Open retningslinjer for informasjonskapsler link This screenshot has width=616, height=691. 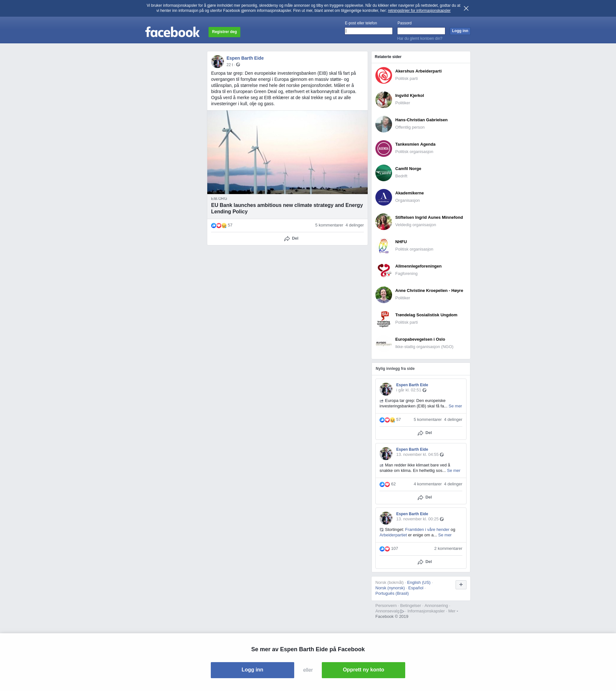click(419, 11)
